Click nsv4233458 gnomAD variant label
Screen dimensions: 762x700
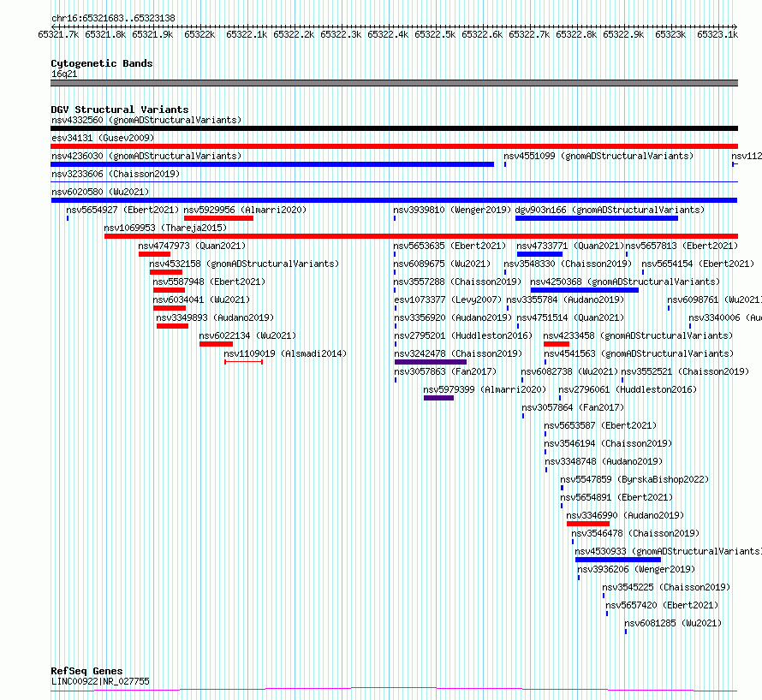(x=638, y=335)
